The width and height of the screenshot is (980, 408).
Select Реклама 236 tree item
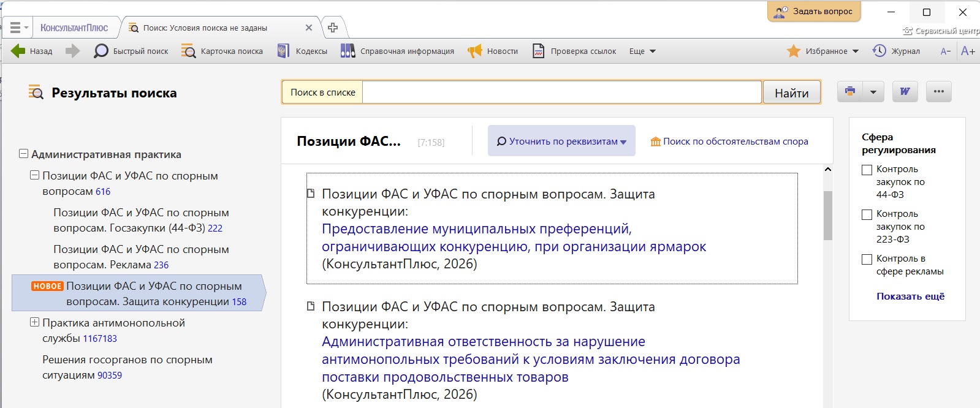click(x=141, y=257)
